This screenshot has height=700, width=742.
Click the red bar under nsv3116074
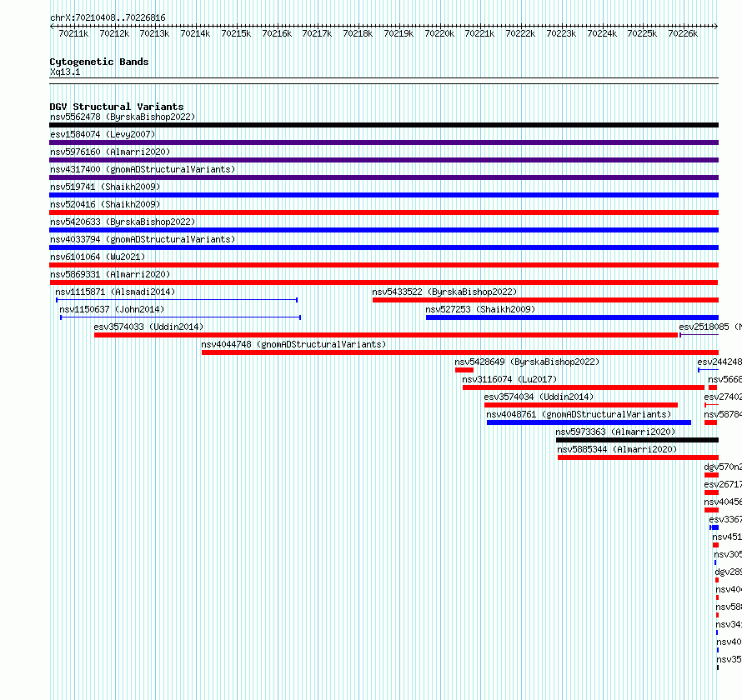point(584,387)
